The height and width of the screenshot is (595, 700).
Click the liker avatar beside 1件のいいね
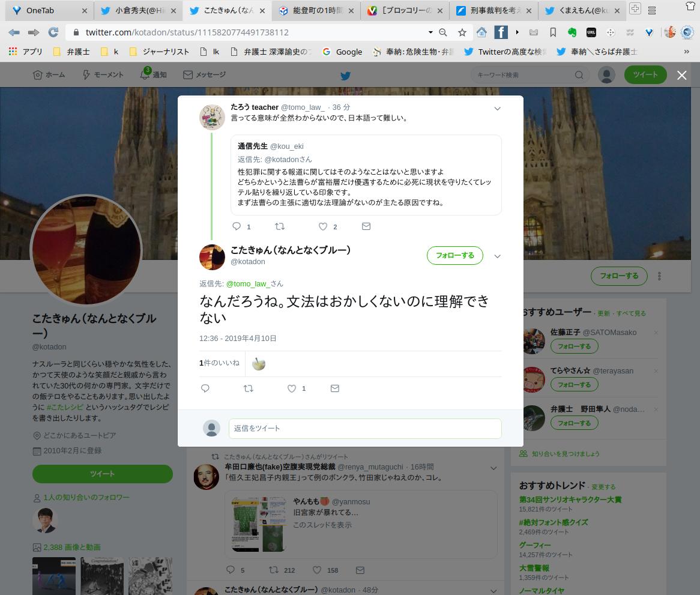pos(259,364)
